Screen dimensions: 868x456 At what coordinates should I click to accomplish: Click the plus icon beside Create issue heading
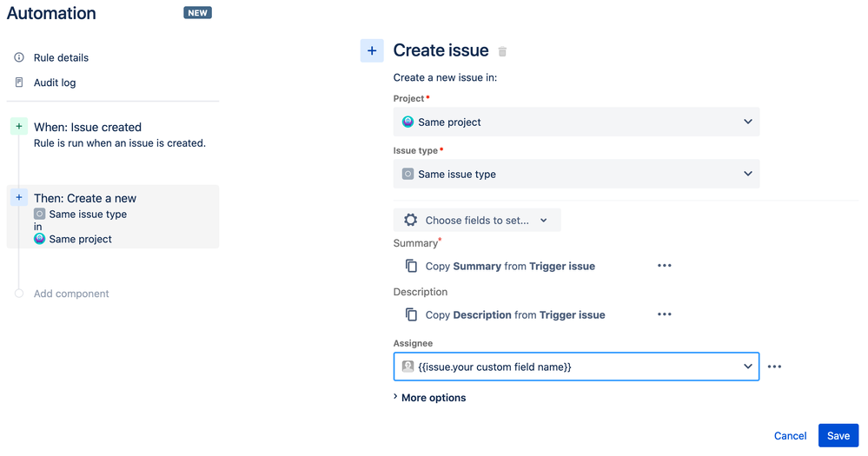(x=372, y=51)
